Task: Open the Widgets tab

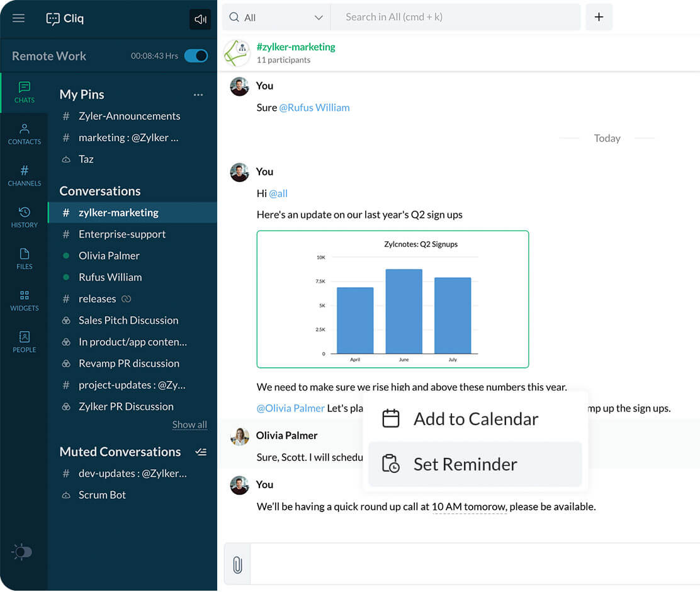Action: coord(24,300)
